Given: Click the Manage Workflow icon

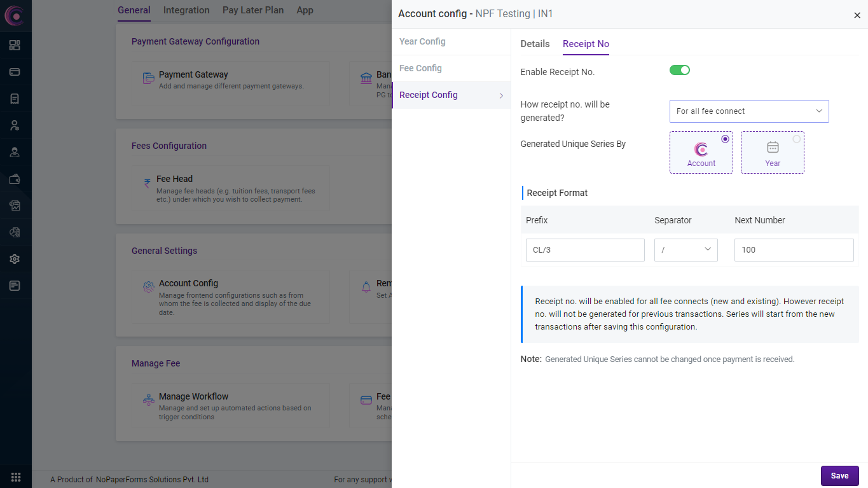Looking at the screenshot, I should pyautogui.click(x=149, y=400).
